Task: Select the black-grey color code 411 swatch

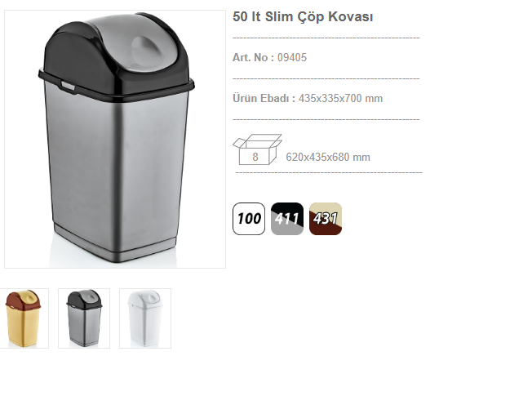Action: (287, 219)
